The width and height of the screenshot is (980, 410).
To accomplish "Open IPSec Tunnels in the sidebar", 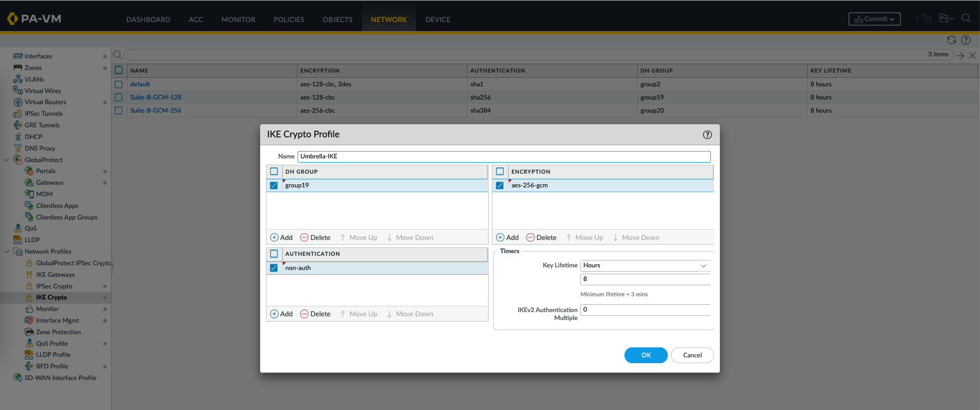I will pyautogui.click(x=43, y=114).
